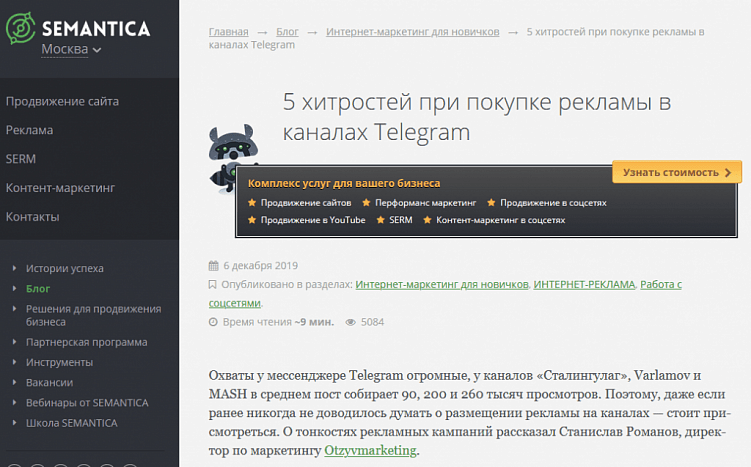Screen dimensions: 751x467
Task: Open Вакансии in the sidebar
Action: 49,383
